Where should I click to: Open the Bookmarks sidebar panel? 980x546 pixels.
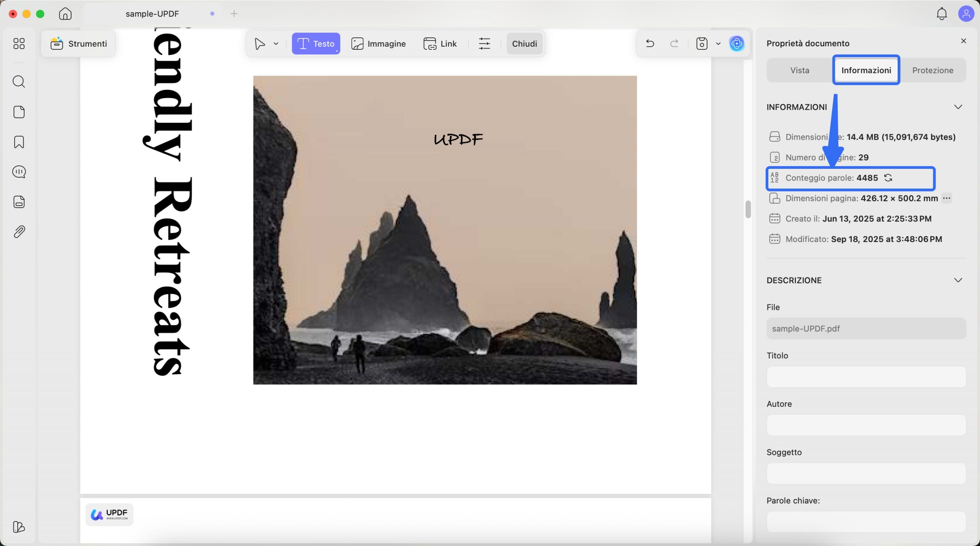pyautogui.click(x=18, y=142)
